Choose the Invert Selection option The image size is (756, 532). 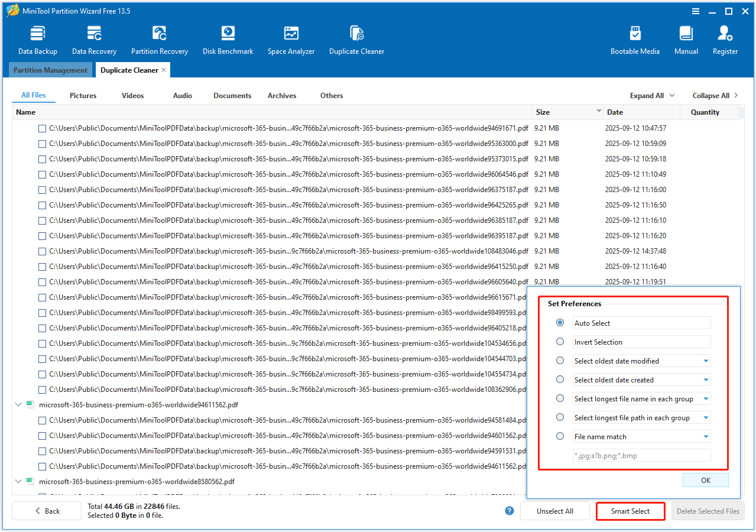(x=560, y=342)
